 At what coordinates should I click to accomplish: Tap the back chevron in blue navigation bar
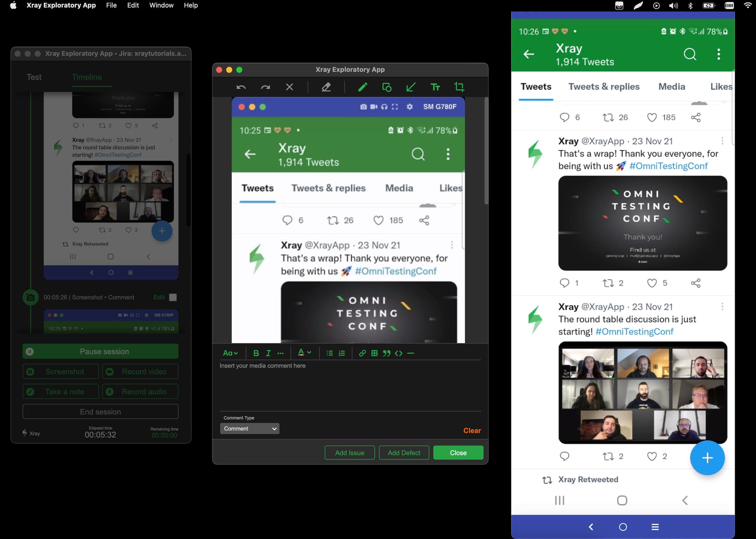pos(591,527)
